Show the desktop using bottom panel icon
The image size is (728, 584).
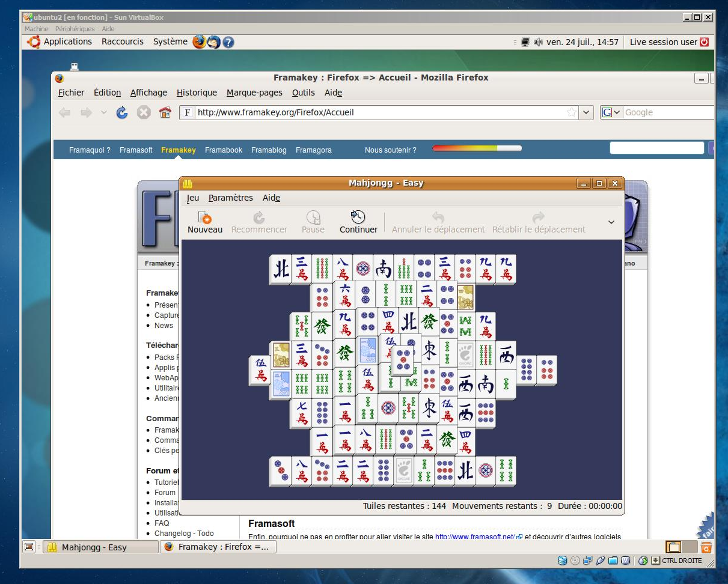[29, 547]
